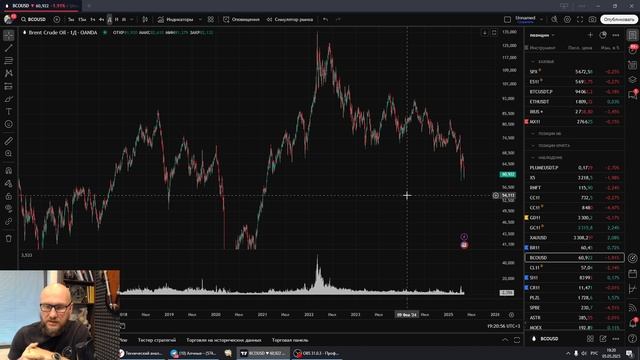640x360 pixels.
Task: Activate the zoom-in tool
Action: pyautogui.click(x=9, y=153)
